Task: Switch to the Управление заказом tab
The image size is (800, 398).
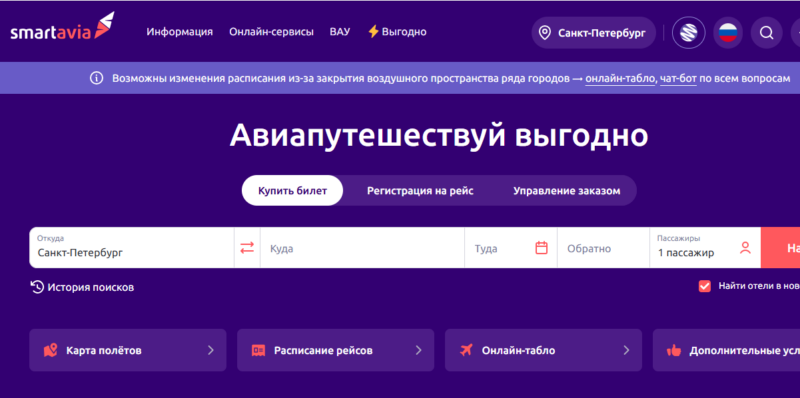Action: coord(567,191)
